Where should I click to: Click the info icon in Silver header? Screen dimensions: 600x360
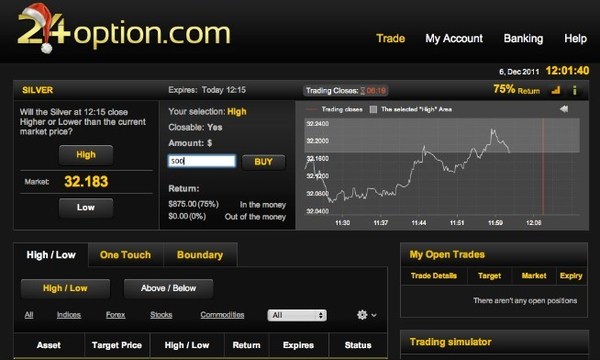tap(574, 90)
